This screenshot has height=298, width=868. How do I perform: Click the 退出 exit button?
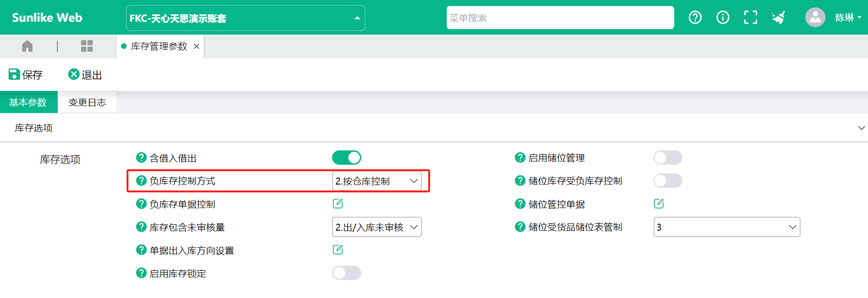click(x=85, y=75)
